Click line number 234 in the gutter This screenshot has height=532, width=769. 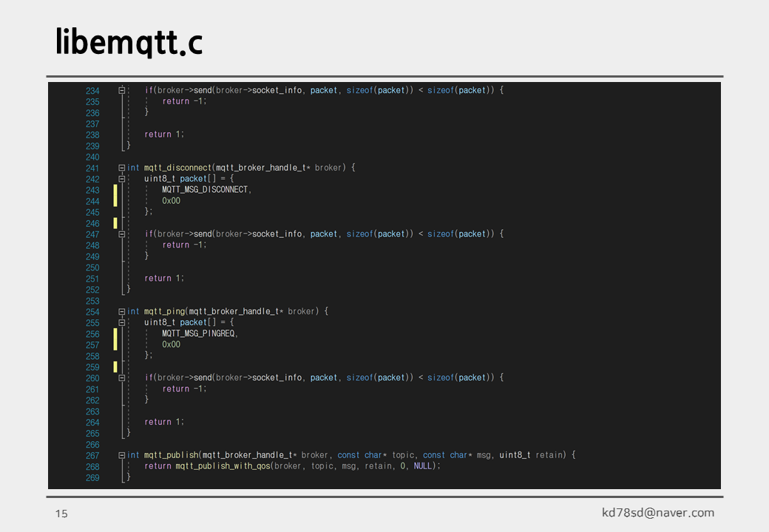click(92, 91)
